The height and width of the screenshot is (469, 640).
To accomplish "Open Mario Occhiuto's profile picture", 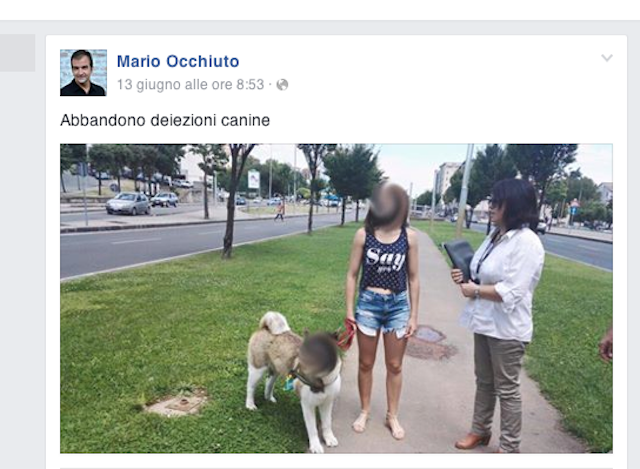I will [x=83, y=73].
